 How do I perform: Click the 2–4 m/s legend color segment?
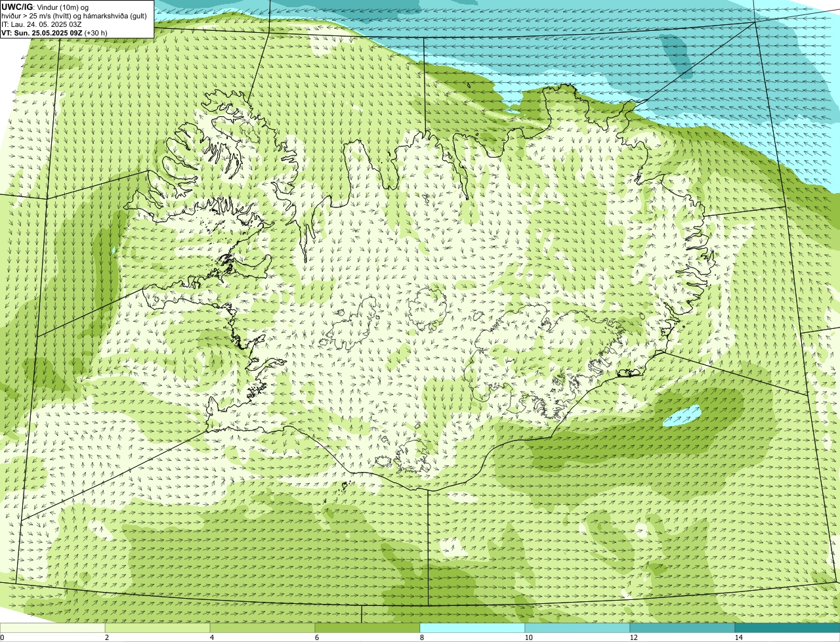[x=157, y=628]
